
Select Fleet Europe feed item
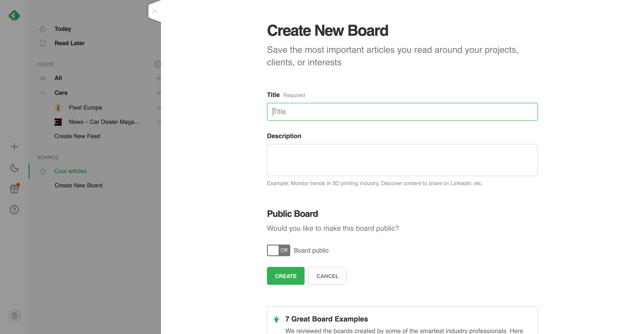point(85,107)
